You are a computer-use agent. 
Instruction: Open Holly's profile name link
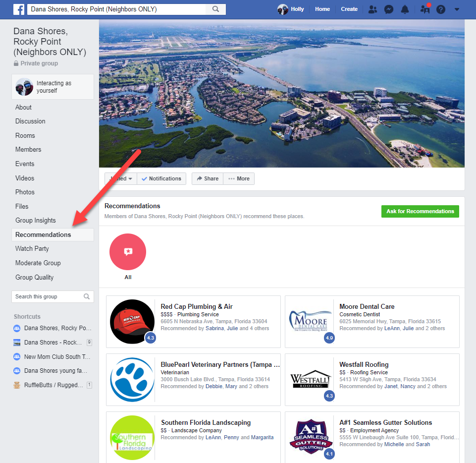coord(297,9)
